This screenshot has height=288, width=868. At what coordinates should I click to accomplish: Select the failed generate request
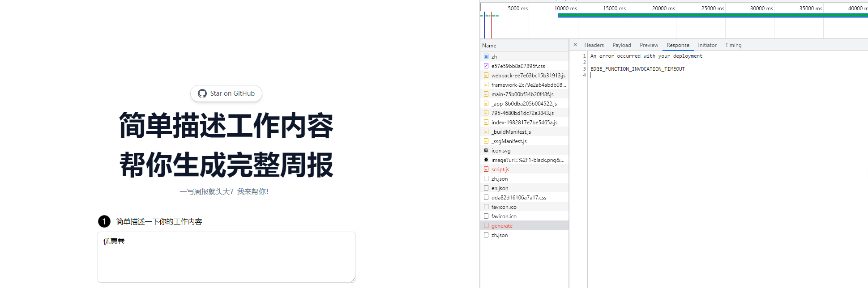tap(524, 226)
